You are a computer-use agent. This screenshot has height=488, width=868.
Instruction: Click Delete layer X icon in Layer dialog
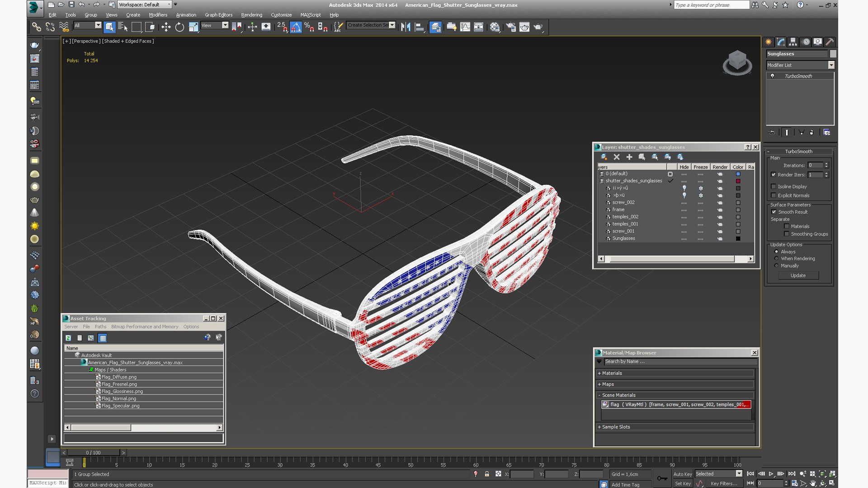pyautogui.click(x=617, y=157)
